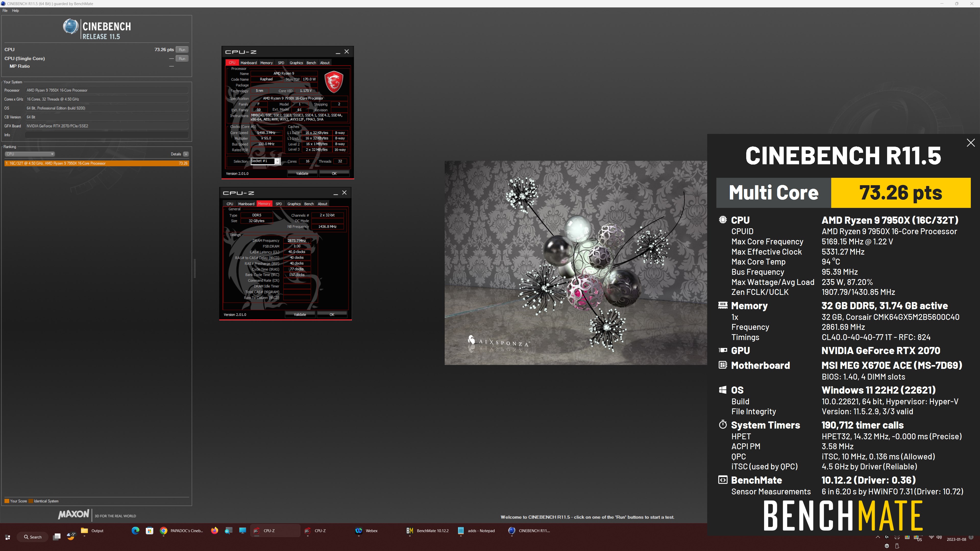Open Microsoft Store from the taskbar
980x551 pixels.
(x=150, y=531)
